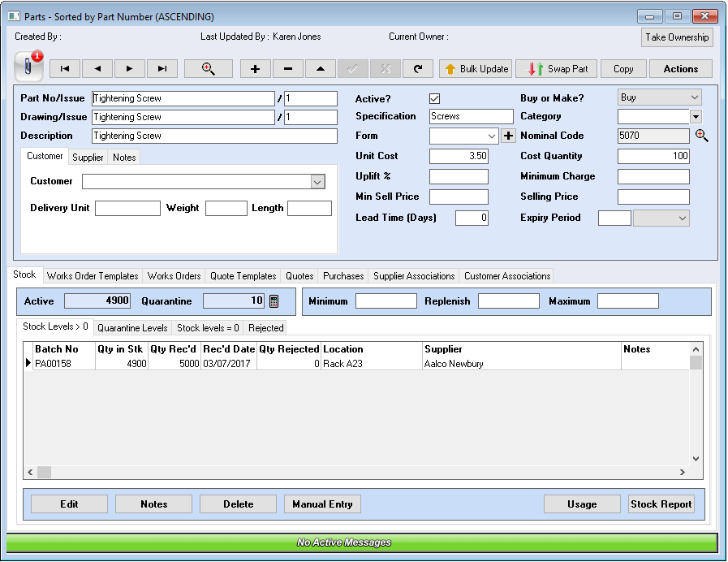Navigate to the next part record

130,69
